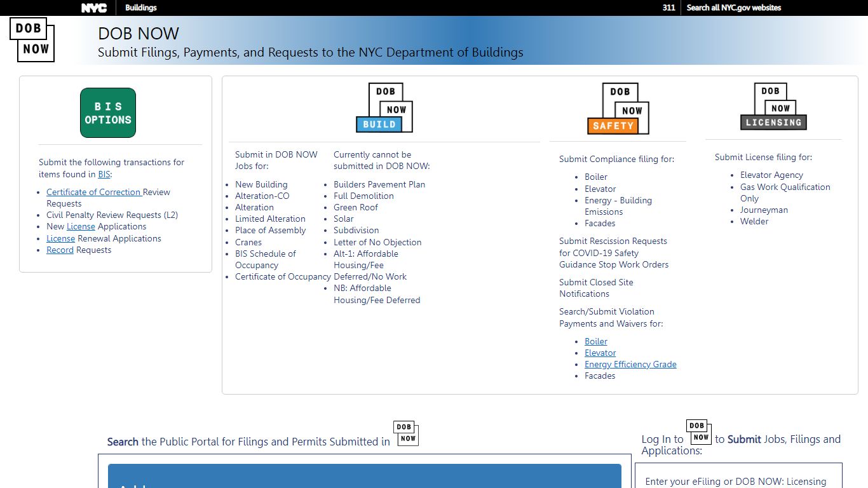The image size is (868, 488).
Task: Click Civil Penalty Review Requests (L2) text
Action: point(112,215)
